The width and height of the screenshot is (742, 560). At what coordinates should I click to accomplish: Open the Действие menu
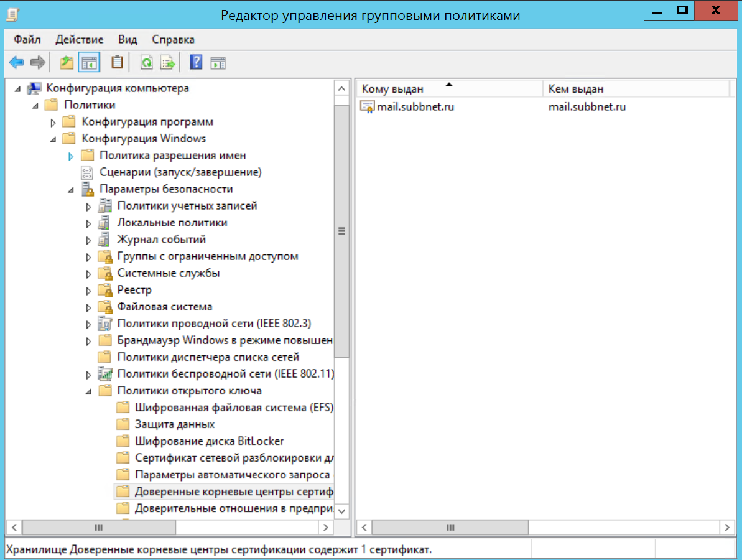pos(79,39)
